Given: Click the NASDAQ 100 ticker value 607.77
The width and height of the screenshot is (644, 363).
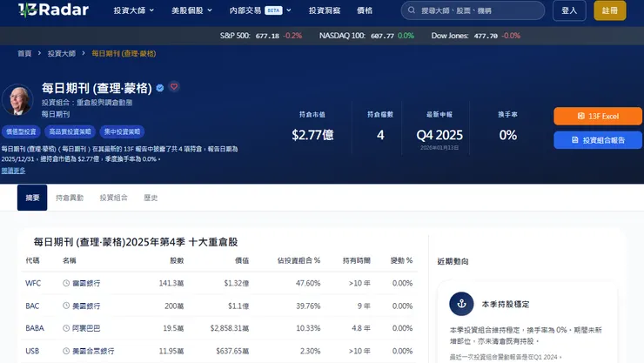Looking at the screenshot, I should coord(382,36).
